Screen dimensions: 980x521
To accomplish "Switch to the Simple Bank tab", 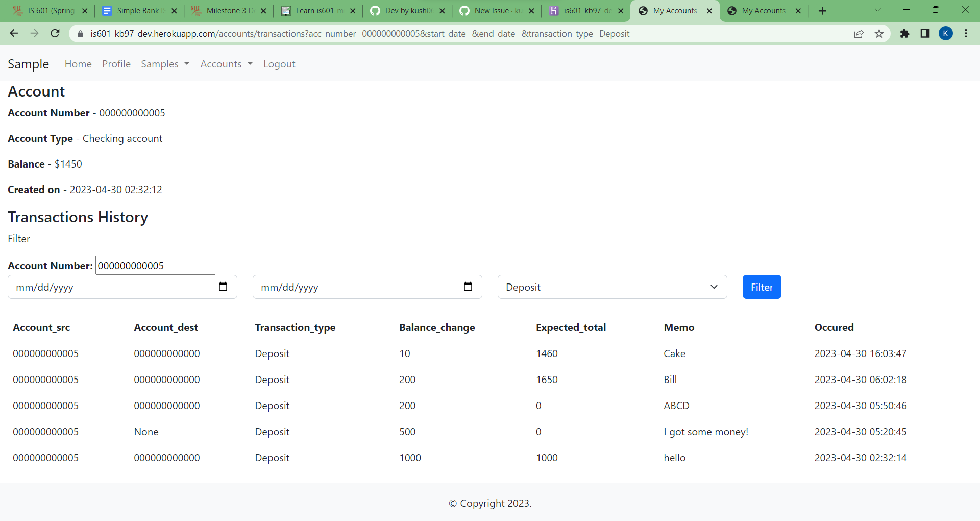I will pyautogui.click(x=135, y=10).
